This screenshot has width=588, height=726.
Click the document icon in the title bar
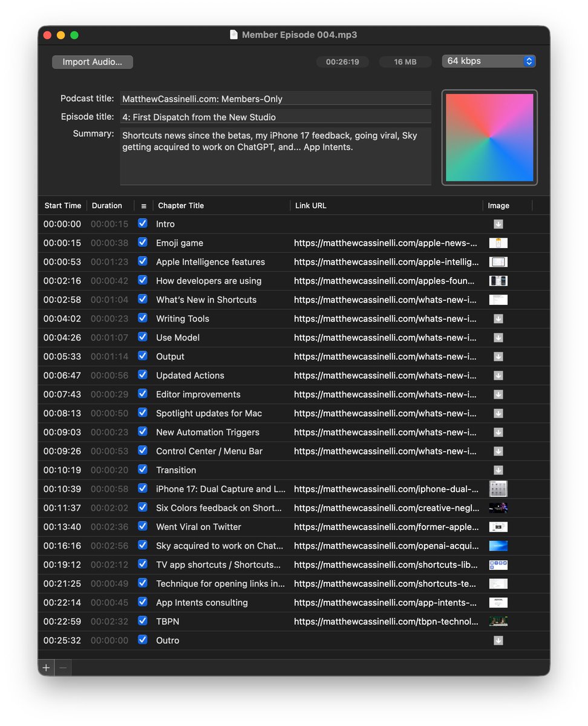tap(234, 34)
